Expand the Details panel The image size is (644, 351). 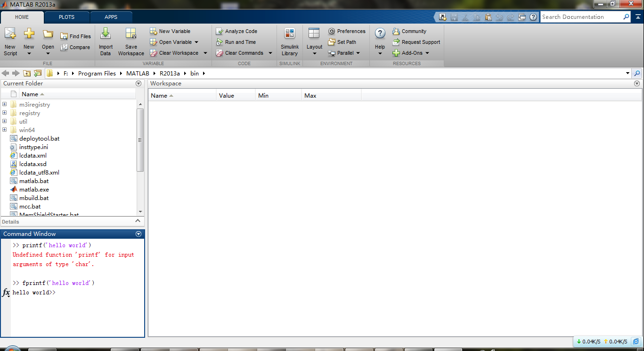(138, 221)
